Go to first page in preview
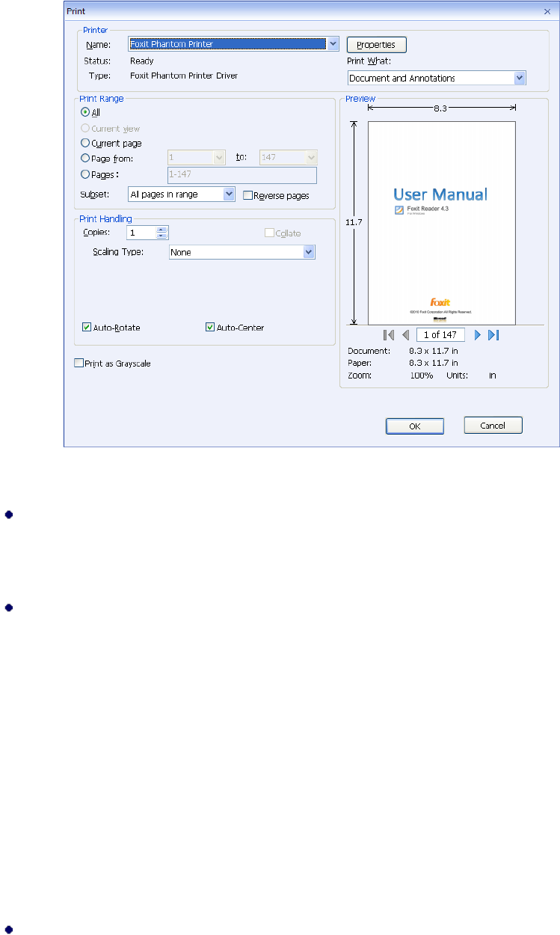Viewport: 560px width, 935px height. [x=388, y=335]
